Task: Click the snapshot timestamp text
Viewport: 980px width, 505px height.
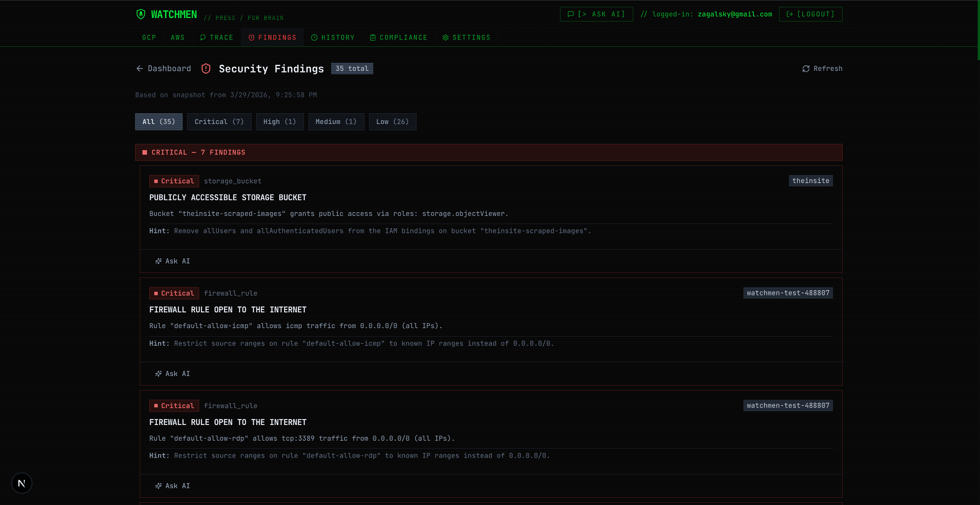Action: click(226, 95)
